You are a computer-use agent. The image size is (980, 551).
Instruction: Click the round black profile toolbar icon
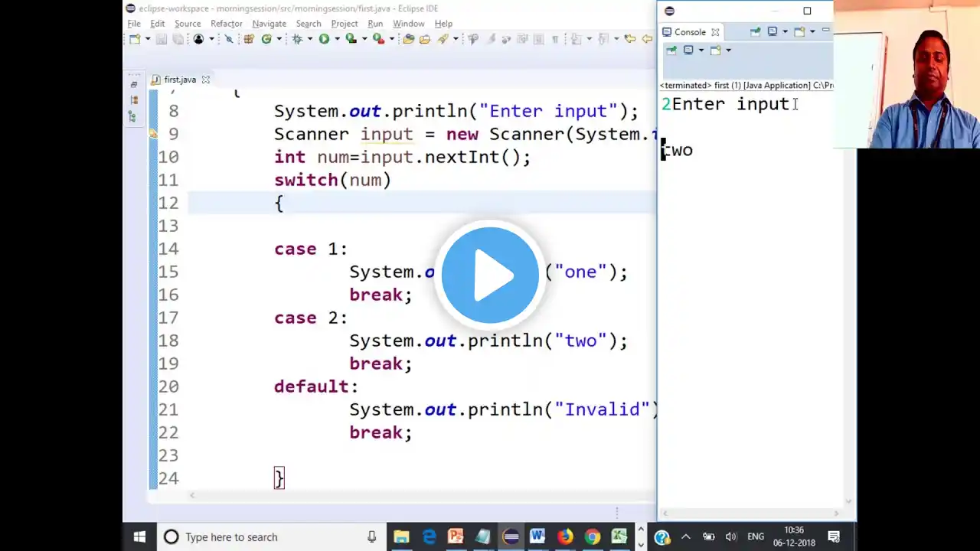tap(199, 39)
